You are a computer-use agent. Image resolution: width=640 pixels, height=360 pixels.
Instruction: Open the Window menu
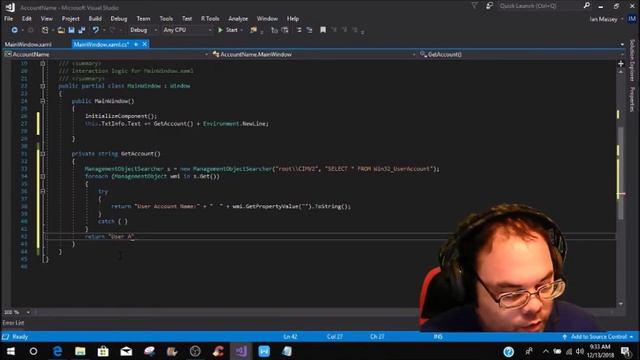(267, 19)
